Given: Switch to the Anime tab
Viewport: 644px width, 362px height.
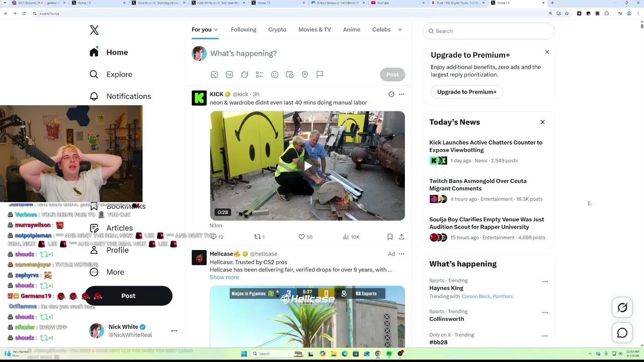Looking at the screenshot, I should pyautogui.click(x=352, y=30).
